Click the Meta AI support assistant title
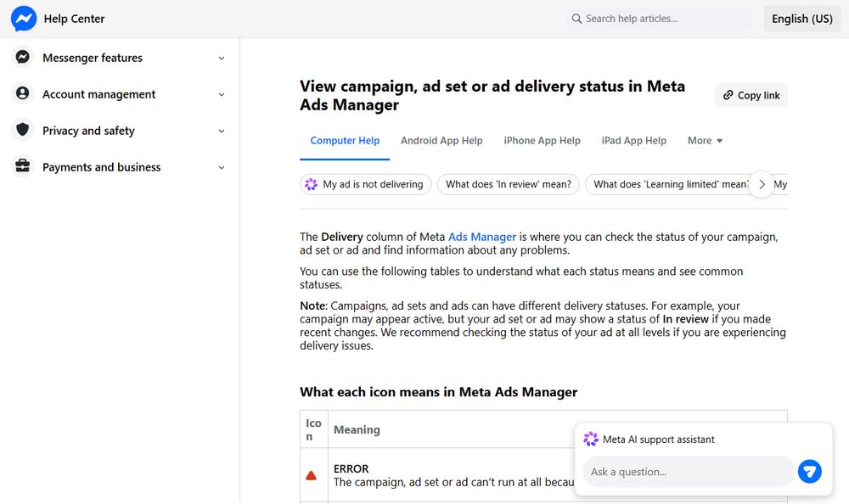Screen dimensions: 849x504 coord(659,440)
